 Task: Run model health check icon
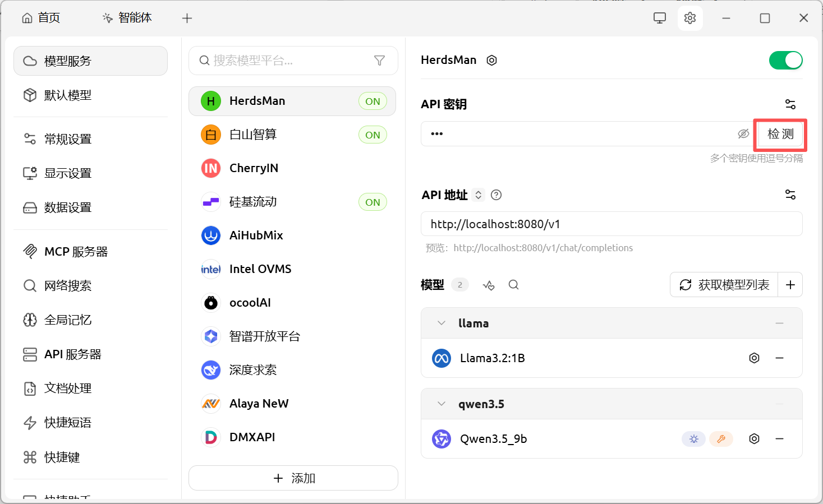pyautogui.click(x=489, y=285)
